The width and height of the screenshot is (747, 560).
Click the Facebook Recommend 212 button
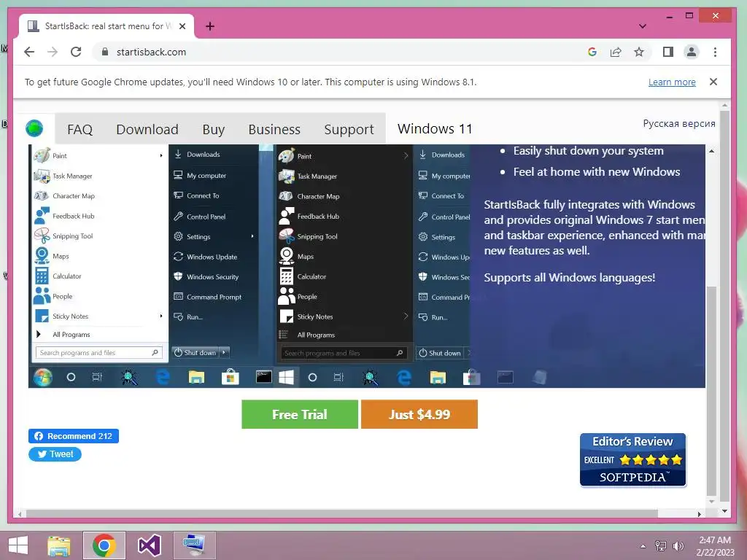tap(74, 436)
